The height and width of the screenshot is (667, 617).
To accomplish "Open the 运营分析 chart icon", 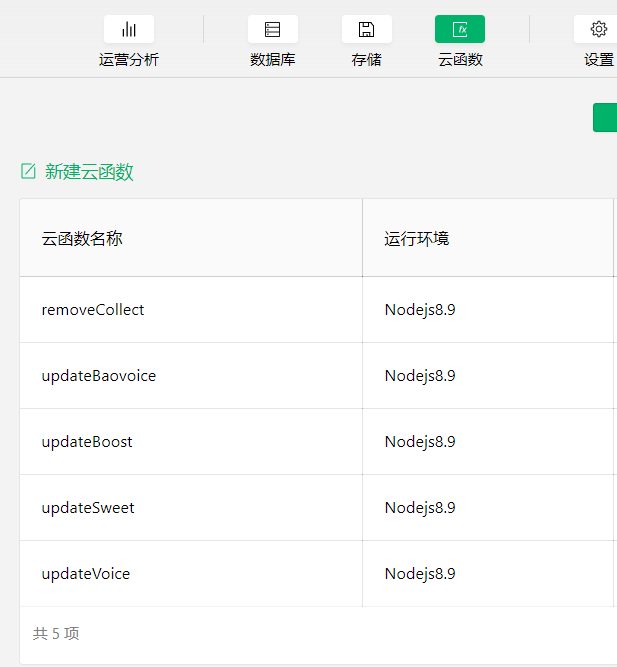I will (129, 29).
